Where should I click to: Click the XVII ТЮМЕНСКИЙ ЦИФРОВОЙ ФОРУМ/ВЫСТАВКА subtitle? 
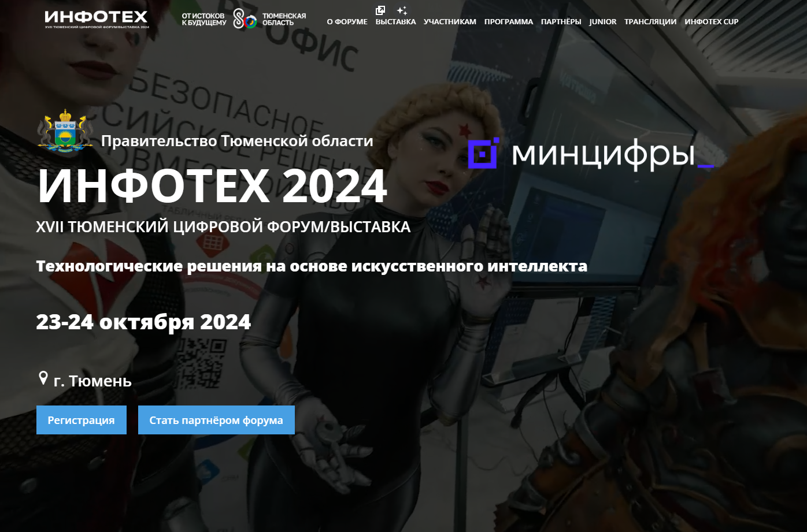click(x=223, y=227)
